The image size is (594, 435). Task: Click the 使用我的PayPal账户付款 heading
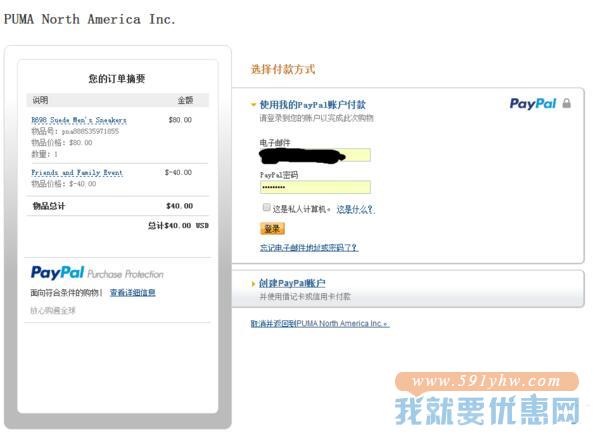point(313,105)
